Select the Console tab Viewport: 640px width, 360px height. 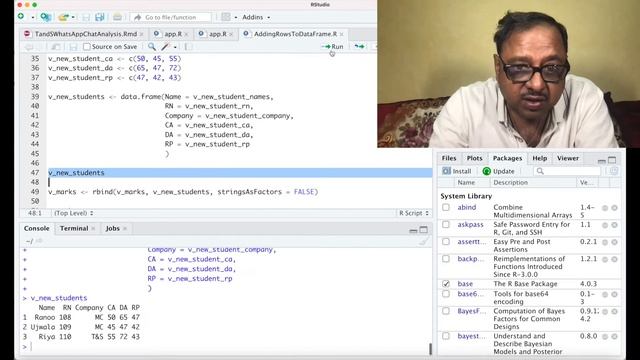(x=36, y=229)
